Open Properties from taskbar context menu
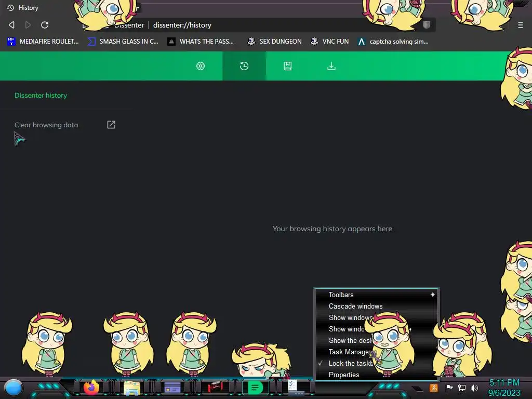The width and height of the screenshot is (532, 399). pyautogui.click(x=377, y=375)
